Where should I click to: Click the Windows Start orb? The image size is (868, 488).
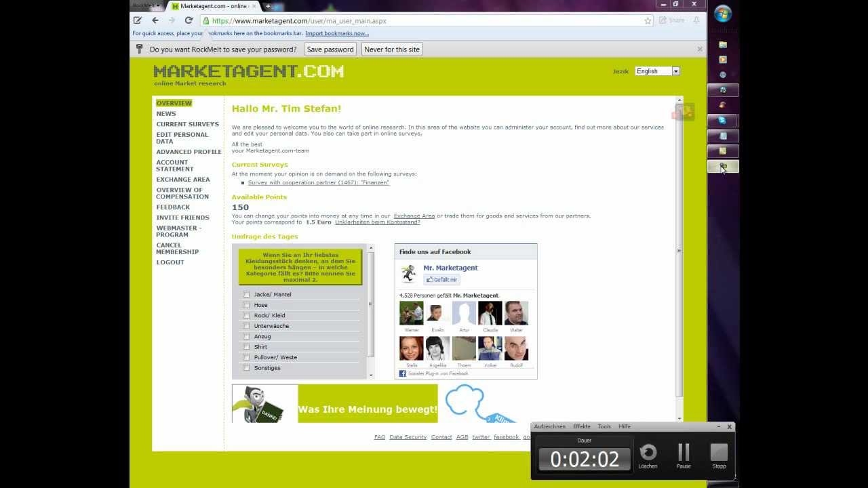click(x=723, y=14)
